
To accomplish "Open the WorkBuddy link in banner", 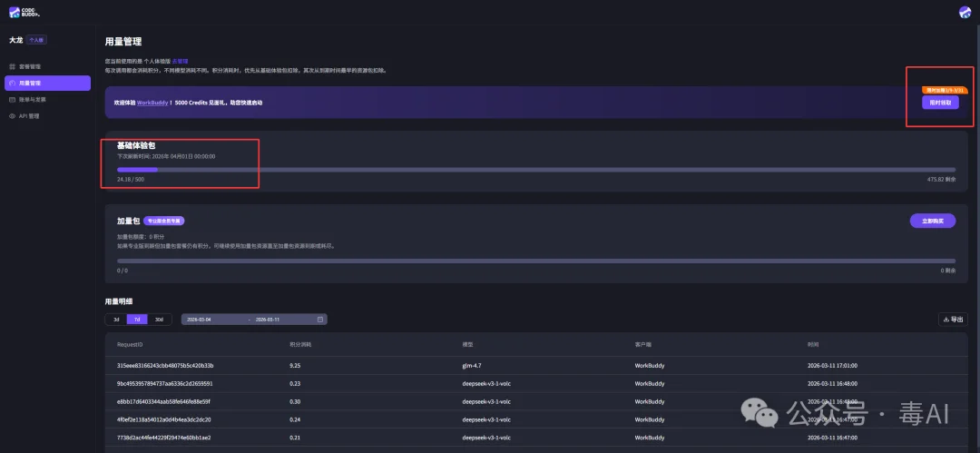I will [x=154, y=103].
